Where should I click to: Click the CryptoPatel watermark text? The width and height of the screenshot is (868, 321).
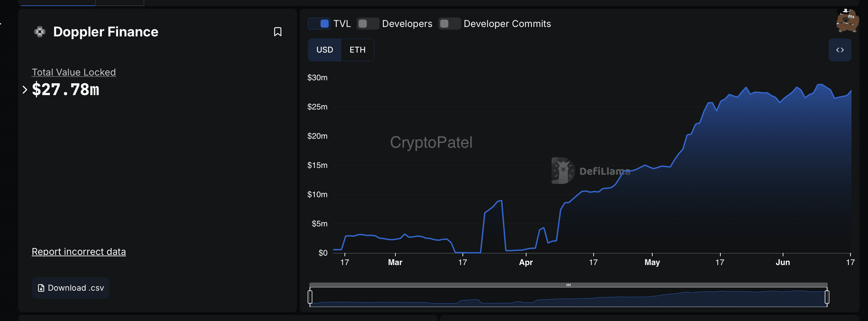click(x=431, y=142)
